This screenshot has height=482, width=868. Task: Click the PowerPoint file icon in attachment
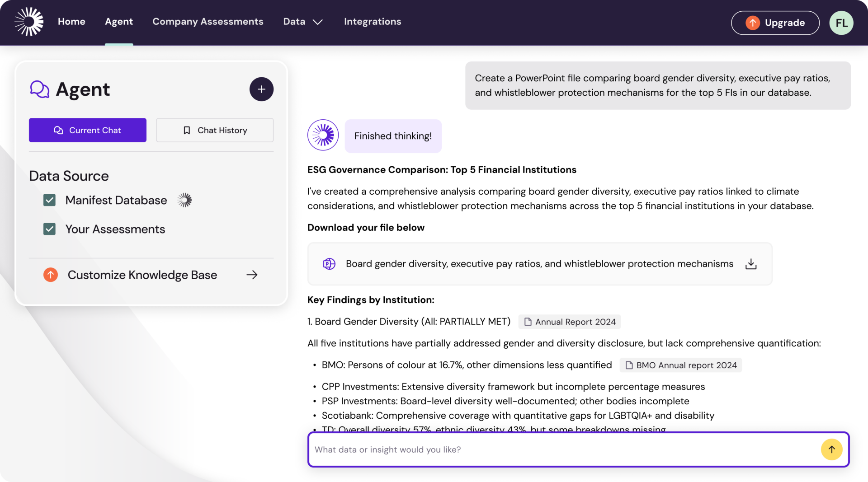pos(329,264)
